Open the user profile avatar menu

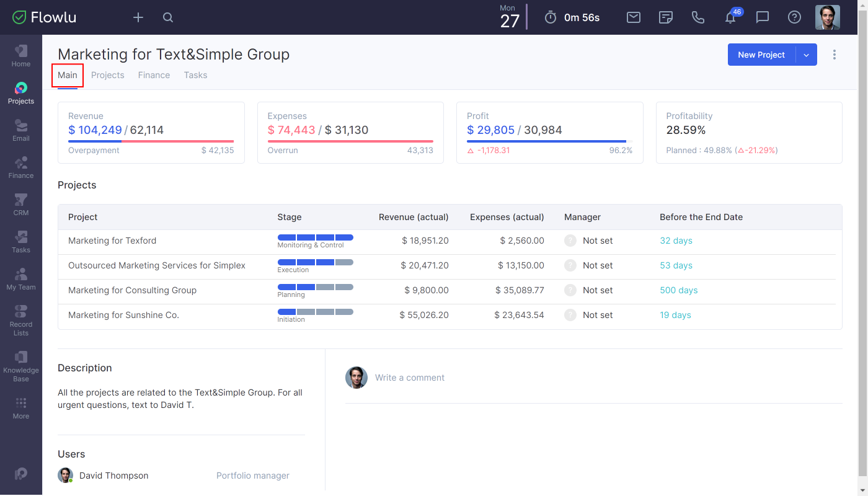pyautogui.click(x=827, y=17)
